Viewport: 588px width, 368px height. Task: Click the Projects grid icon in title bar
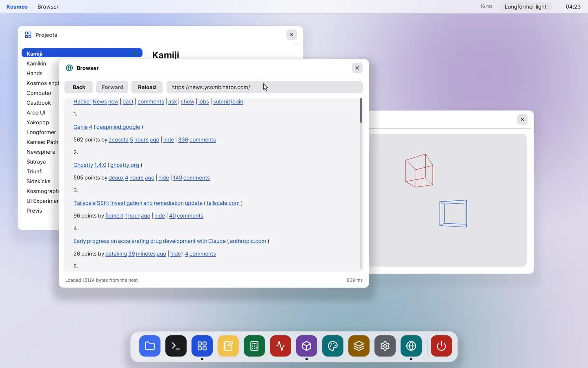tap(28, 35)
